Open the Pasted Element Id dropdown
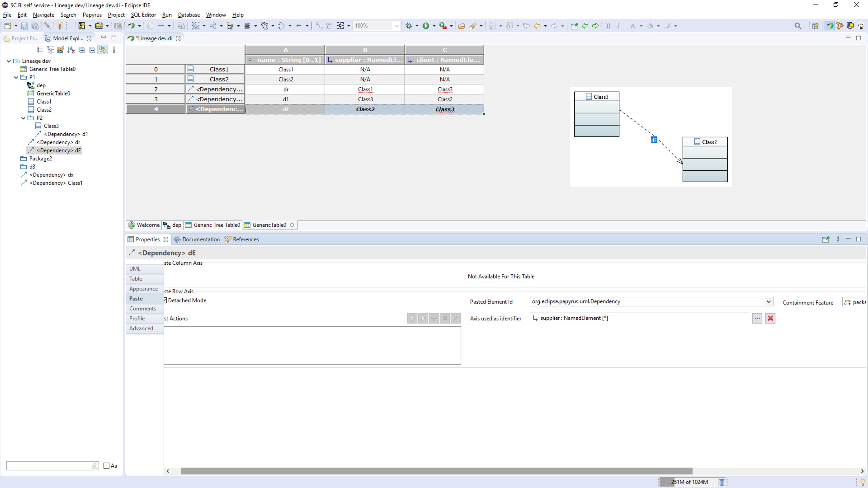 pyautogui.click(x=768, y=301)
